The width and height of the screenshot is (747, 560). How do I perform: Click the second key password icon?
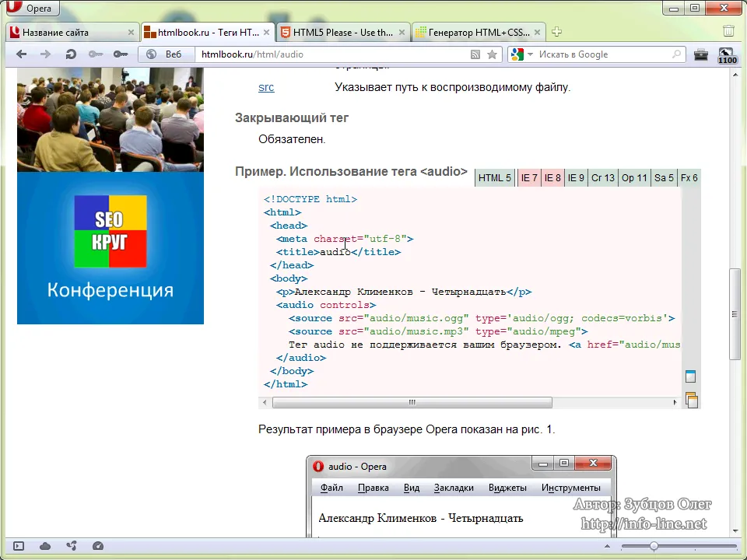(x=121, y=54)
